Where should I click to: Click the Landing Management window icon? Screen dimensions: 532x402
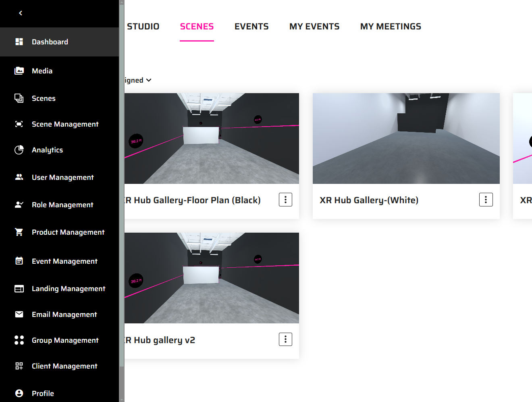(19, 288)
